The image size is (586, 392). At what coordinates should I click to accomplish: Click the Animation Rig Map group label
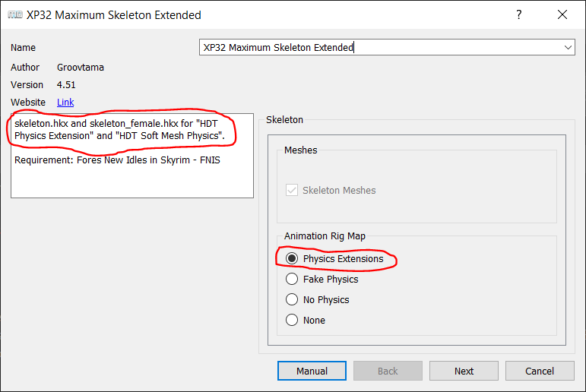tap(325, 236)
